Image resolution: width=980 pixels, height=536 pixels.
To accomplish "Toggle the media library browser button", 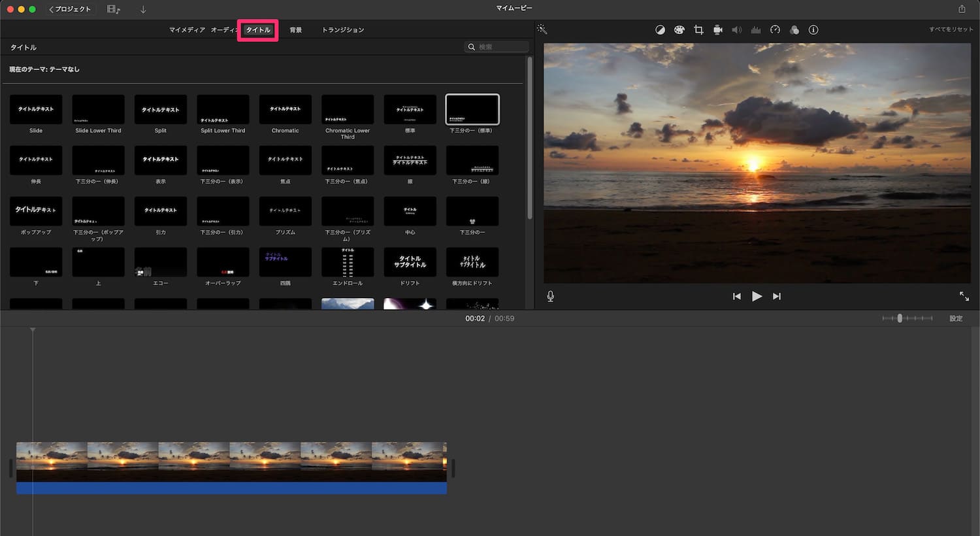I will click(x=114, y=9).
